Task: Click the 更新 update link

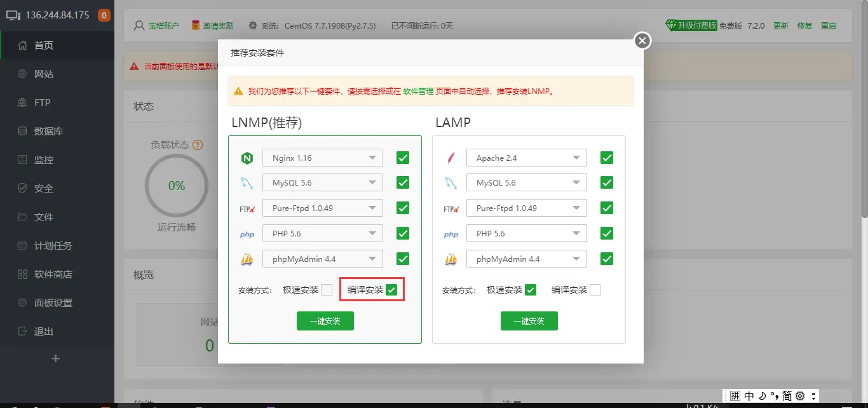Action: [781, 25]
